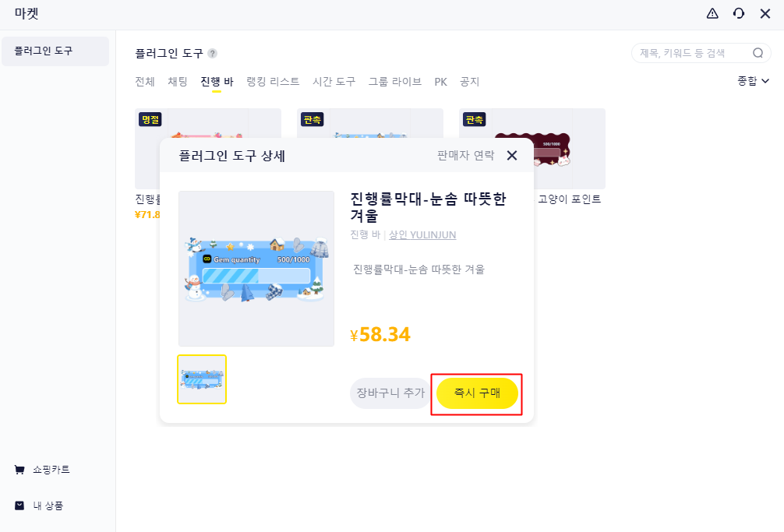Switch to the 채팅 tab
Screen dimensions: 784x532
(178, 82)
